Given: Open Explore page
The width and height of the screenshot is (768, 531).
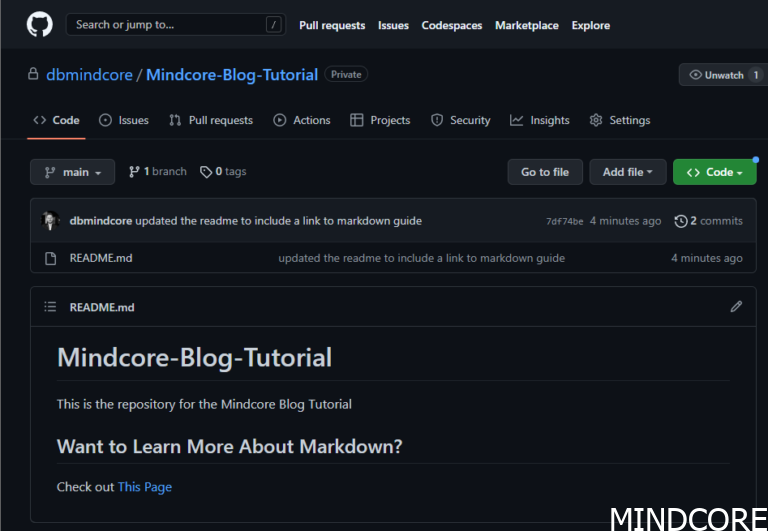Looking at the screenshot, I should 591,25.
